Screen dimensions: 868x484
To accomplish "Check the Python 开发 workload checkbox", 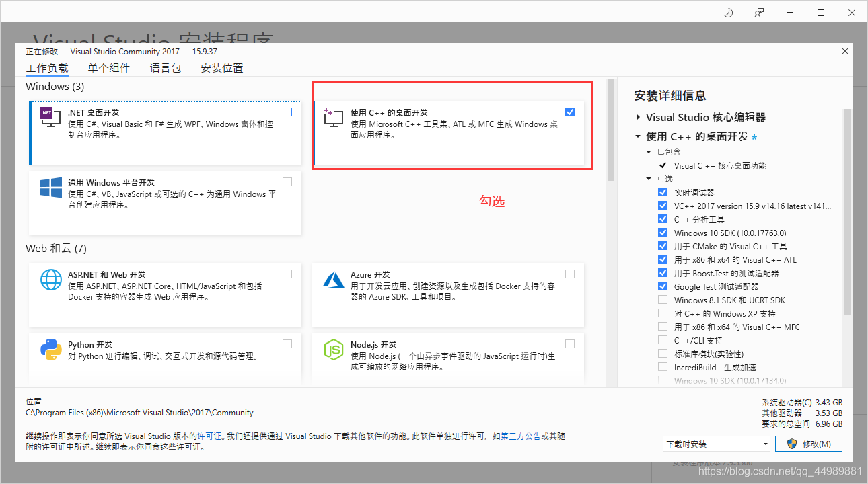I will point(287,344).
